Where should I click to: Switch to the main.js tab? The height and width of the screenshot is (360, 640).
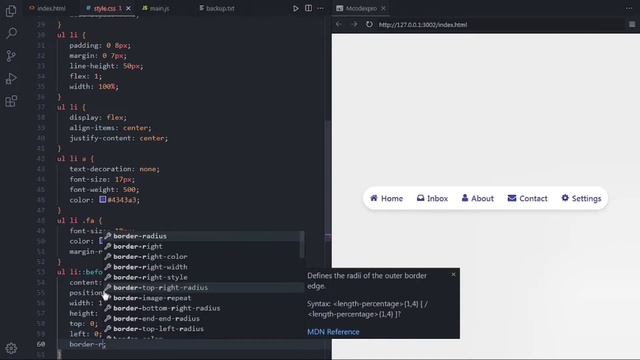[x=156, y=8]
